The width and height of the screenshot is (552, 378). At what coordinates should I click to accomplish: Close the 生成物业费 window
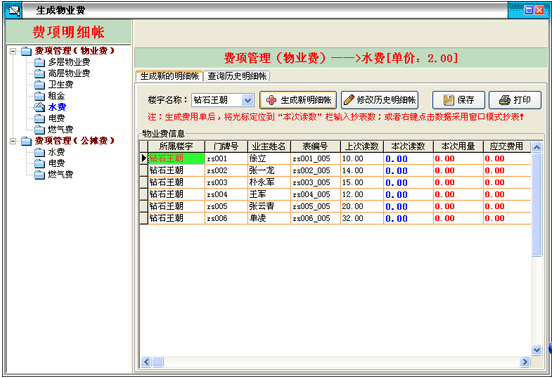point(539,11)
